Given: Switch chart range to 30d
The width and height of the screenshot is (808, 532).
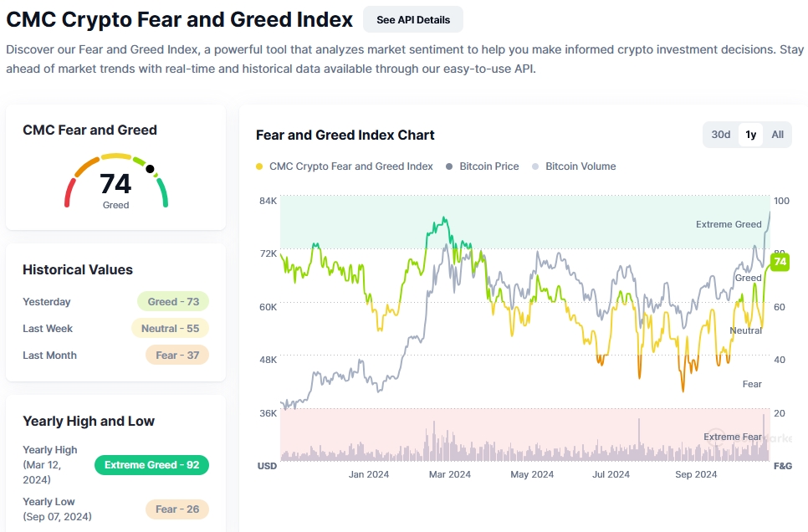Looking at the screenshot, I should pyautogui.click(x=721, y=135).
